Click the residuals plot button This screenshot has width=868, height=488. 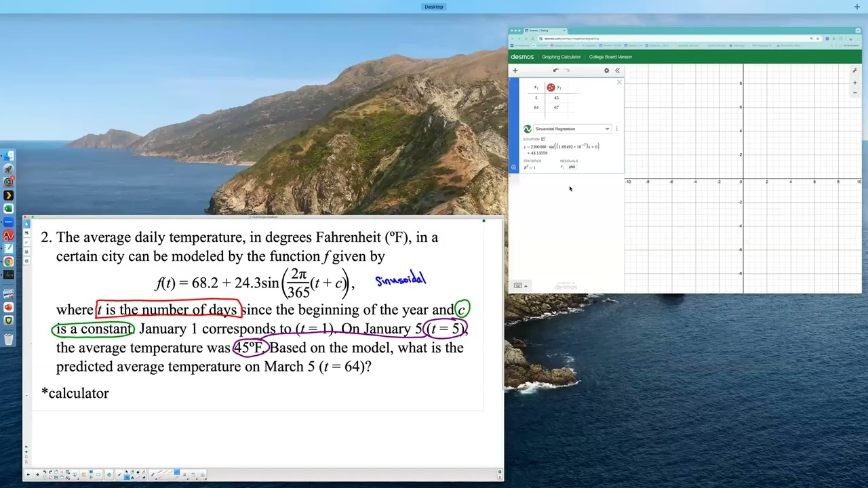coord(572,167)
